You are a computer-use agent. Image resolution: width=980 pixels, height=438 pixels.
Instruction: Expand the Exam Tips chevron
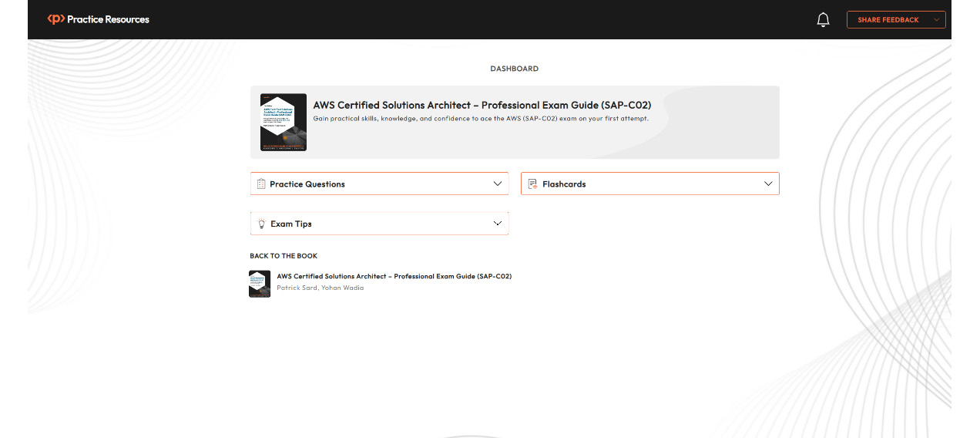(x=498, y=224)
